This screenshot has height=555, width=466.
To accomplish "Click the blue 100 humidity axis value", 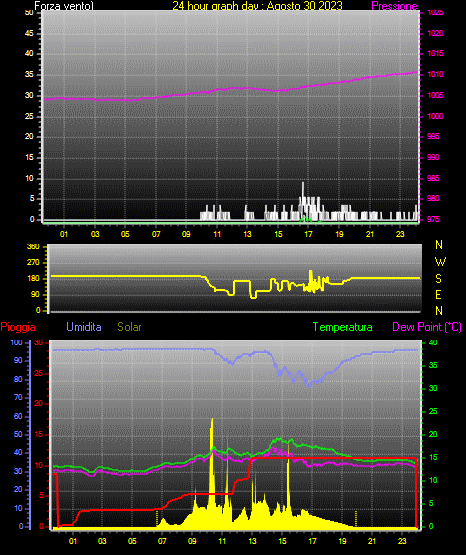I will [17, 342].
